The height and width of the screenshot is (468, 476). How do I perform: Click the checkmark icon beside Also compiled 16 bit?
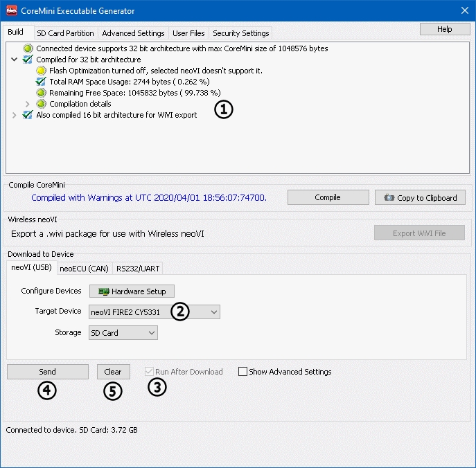coord(28,115)
